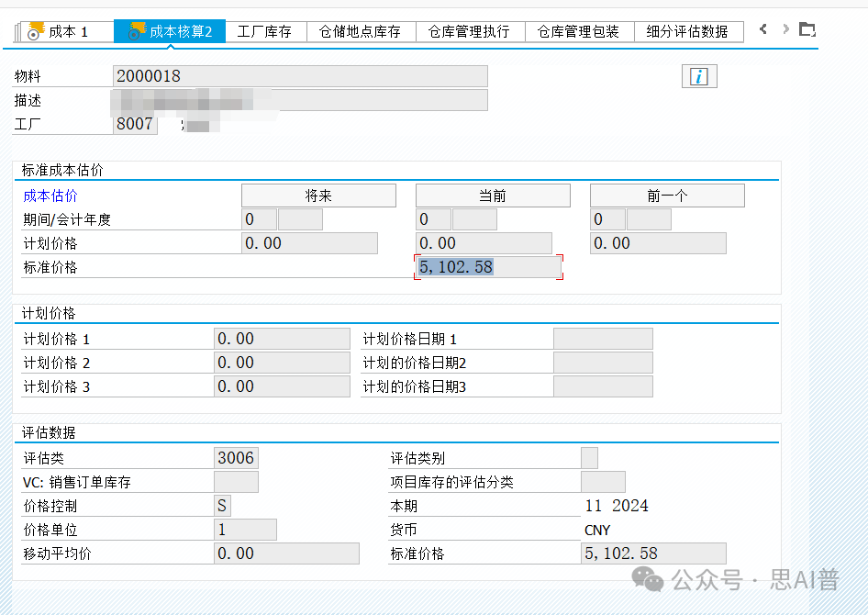This screenshot has height=615, width=868.
Task: Click the 成本核算2 tab status icon
Action: click(x=136, y=31)
